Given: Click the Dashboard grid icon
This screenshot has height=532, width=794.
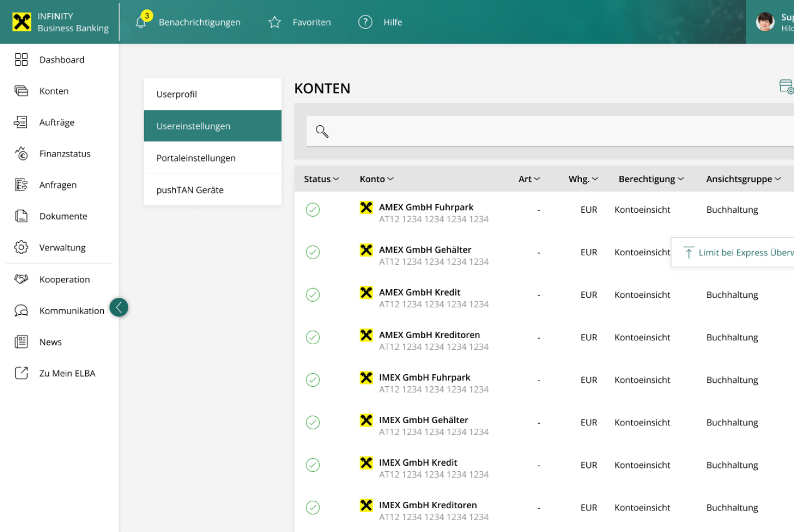Looking at the screenshot, I should point(21,60).
